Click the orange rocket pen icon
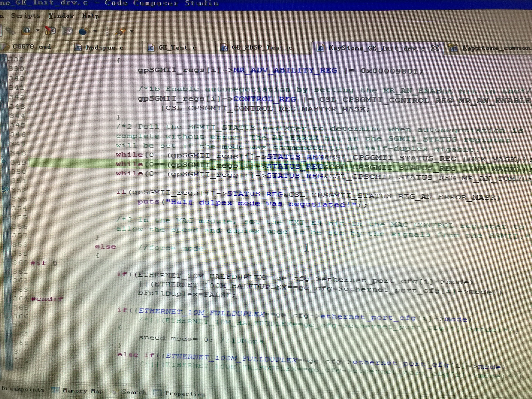 pyautogui.click(x=121, y=32)
